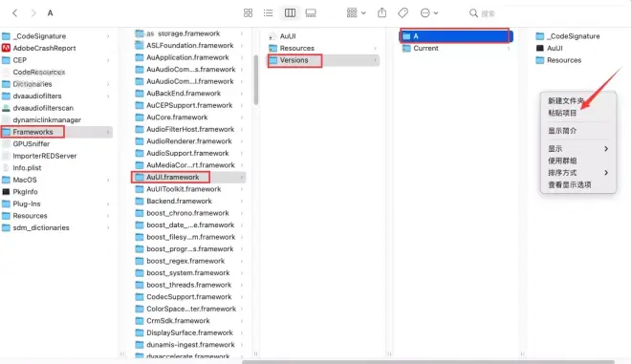The width and height of the screenshot is (631, 364).
Task: Go back with the left arrow
Action: [x=15, y=13]
